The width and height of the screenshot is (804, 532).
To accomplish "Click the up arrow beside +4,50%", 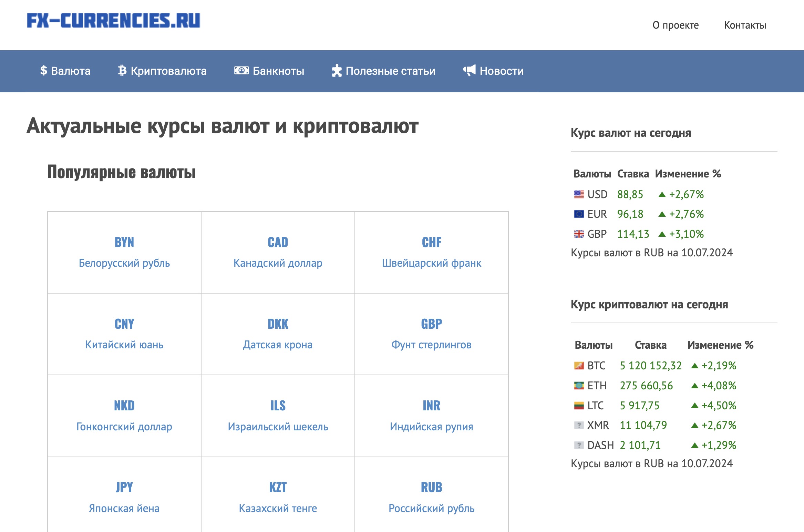I will point(695,406).
